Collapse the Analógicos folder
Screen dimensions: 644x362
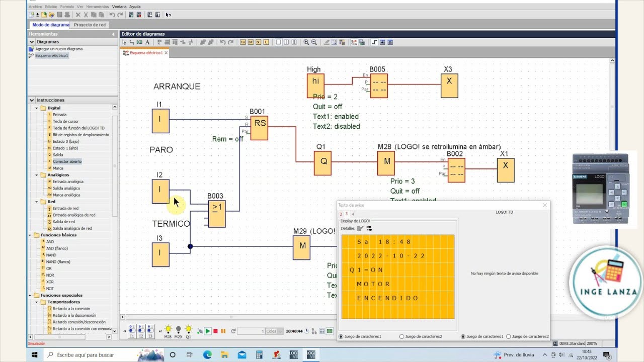click(x=37, y=175)
